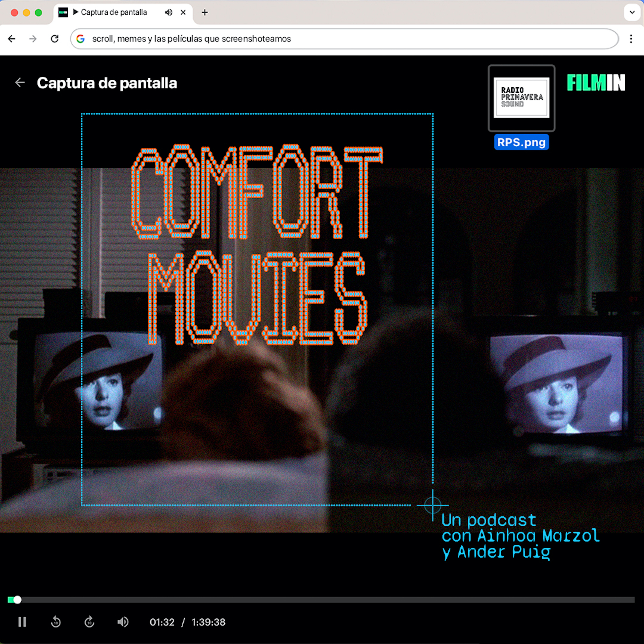
Task: Go back in browser history
Action: tap(12, 39)
